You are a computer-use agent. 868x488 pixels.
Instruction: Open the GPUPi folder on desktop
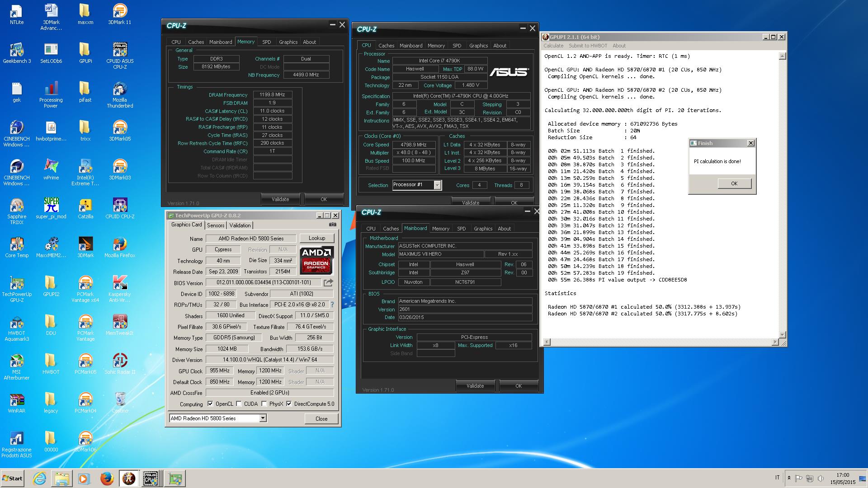[85, 53]
